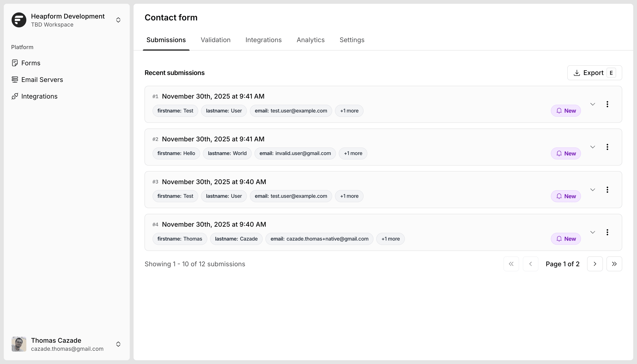
Task: Open the Forms section in sidebar
Action: 31,63
